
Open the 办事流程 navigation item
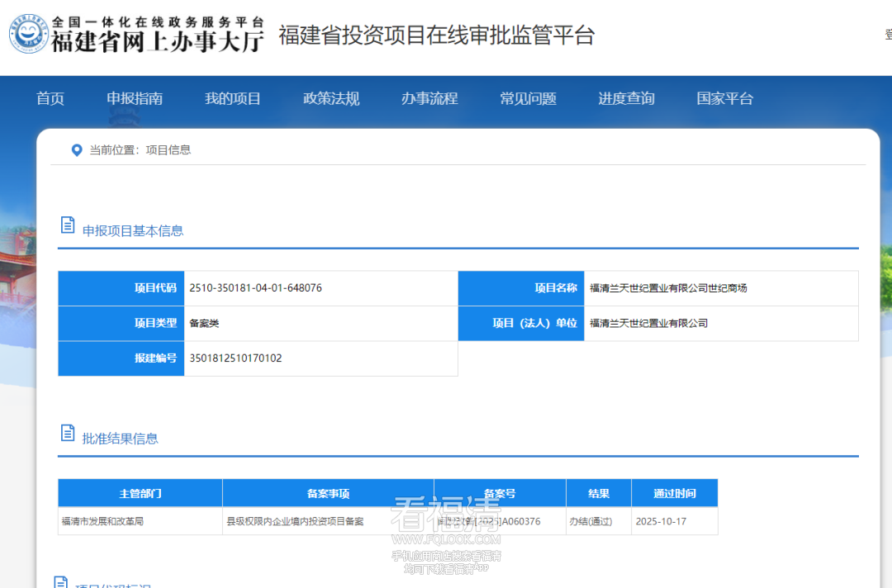tap(429, 98)
